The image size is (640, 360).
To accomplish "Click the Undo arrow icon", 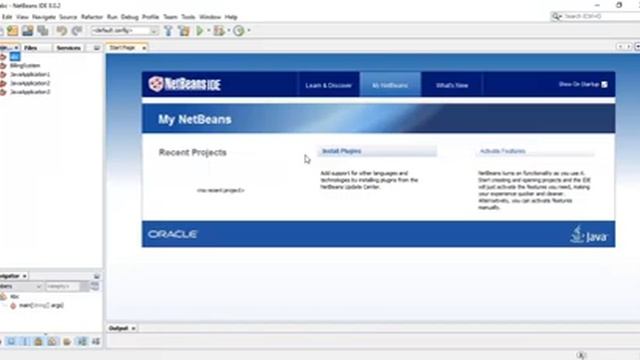I will [62, 30].
